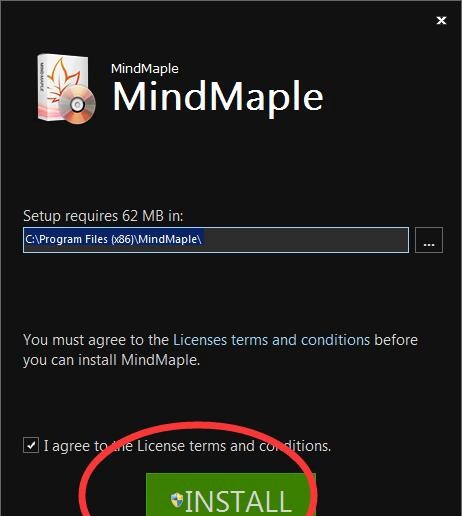Click the highlighted 'C:\Program Files (x86)\MindMaple\' text

[x=113, y=239]
